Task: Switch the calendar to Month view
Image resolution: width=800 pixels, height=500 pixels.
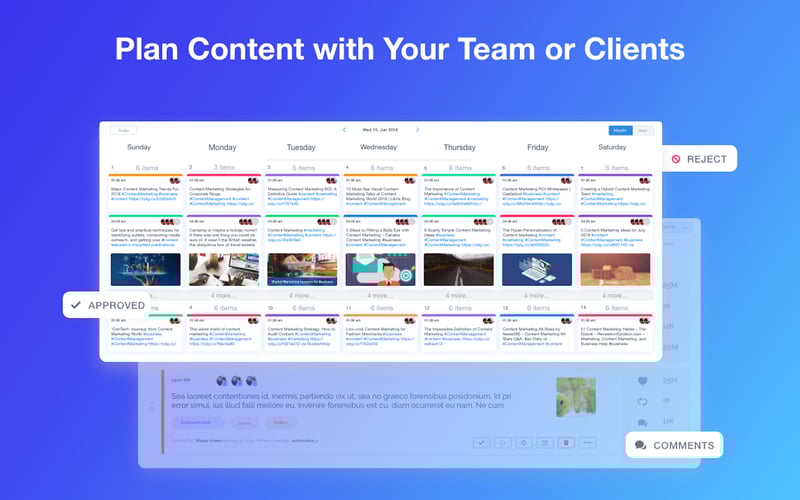Action: tap(620, 131)
